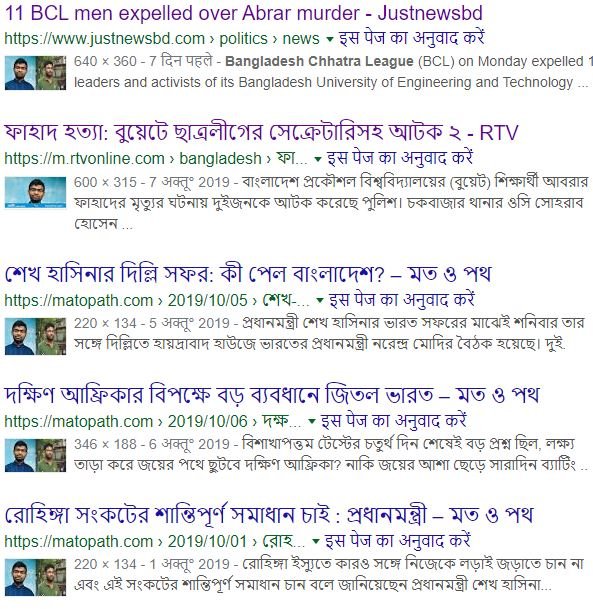The width and height of the screenshot is (593, 609).
Task: Expand dropdown arrow beside justnewsbd.com URL
Action: (x=330, y=39)
